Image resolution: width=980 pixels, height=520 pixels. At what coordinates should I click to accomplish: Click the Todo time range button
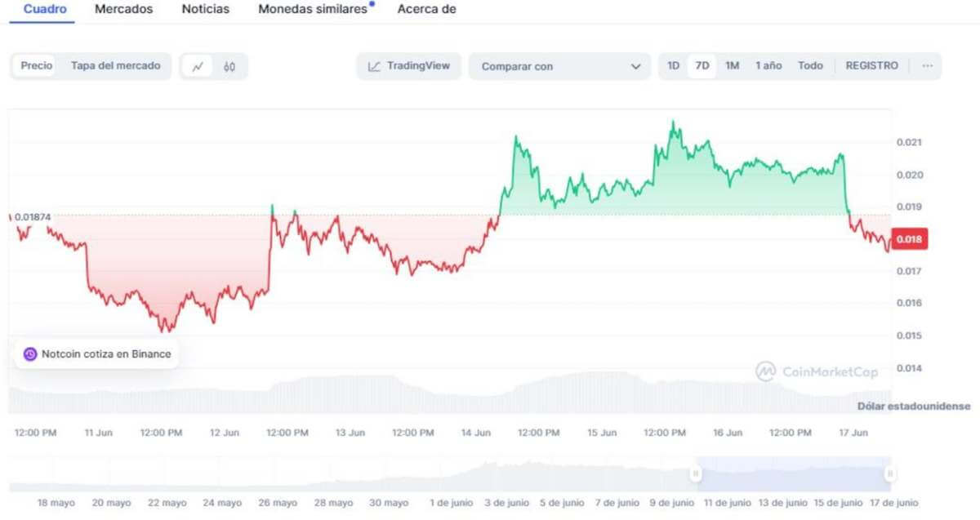click(x=809, y=65)
